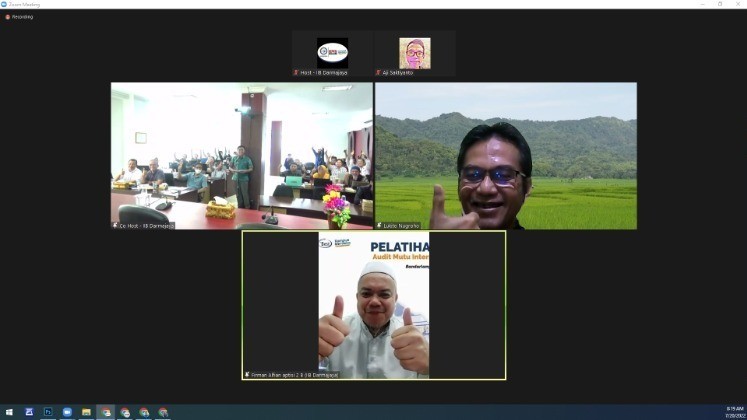Select Firman Alhan's highlighted video tile
This screenshot has height=420, width=747.
coord(374,305)
